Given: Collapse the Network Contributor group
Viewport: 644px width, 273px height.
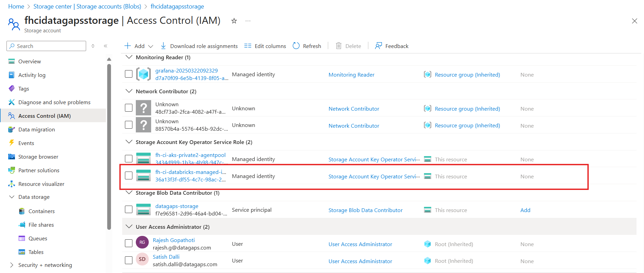Looking at the screenshot, I should pos(129,91).
